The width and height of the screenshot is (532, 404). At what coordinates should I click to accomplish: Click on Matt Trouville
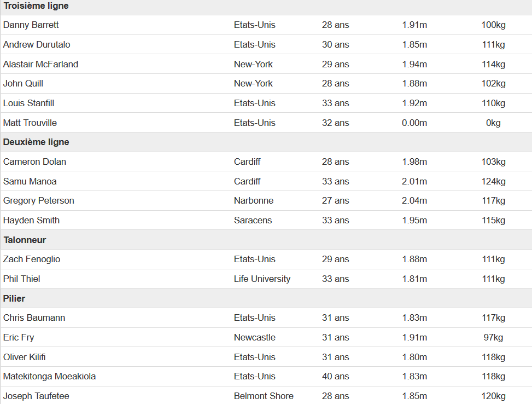click(x=30, y=123)
